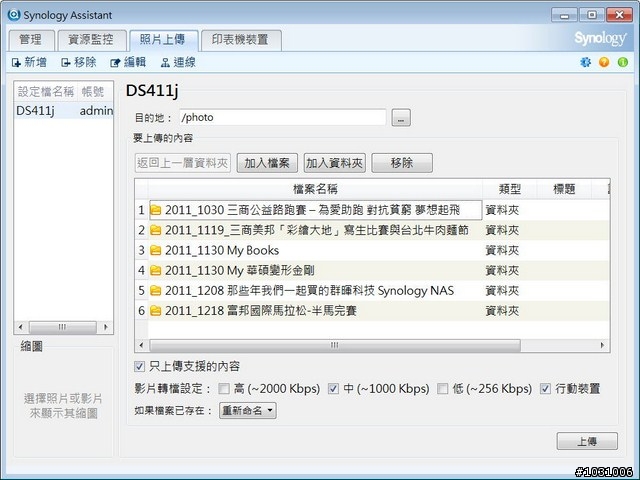Click the 連線 connect toolbar button
This screenshot has width=640, height=480.
[178, 62]
